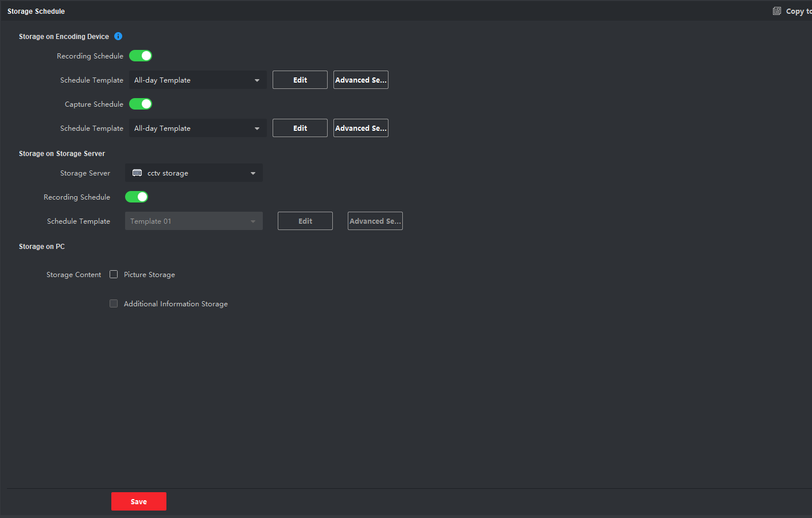Expand the Capture Schedule's template dropdown

pyautogui.click(x=197, y=128)
